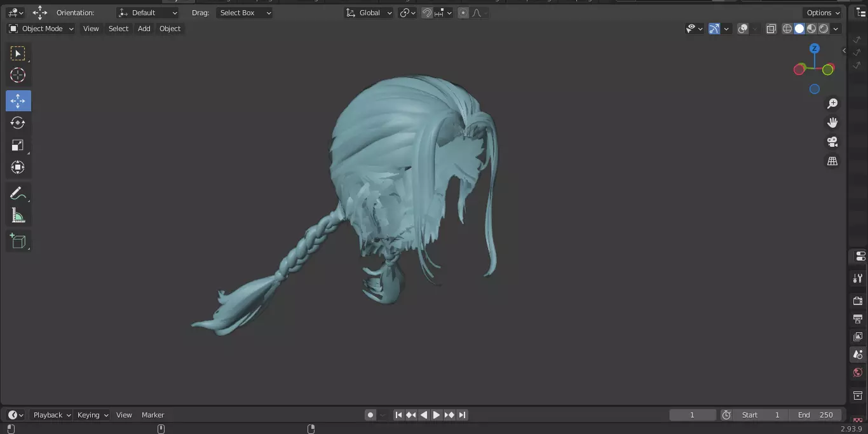Click the green Y axis gizmo circle

click(827, 70)
